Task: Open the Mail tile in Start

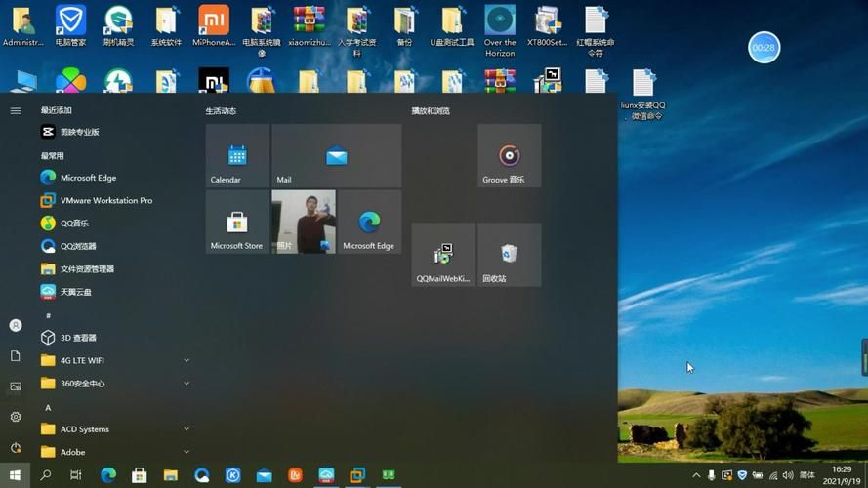Action: click(336, 156)
